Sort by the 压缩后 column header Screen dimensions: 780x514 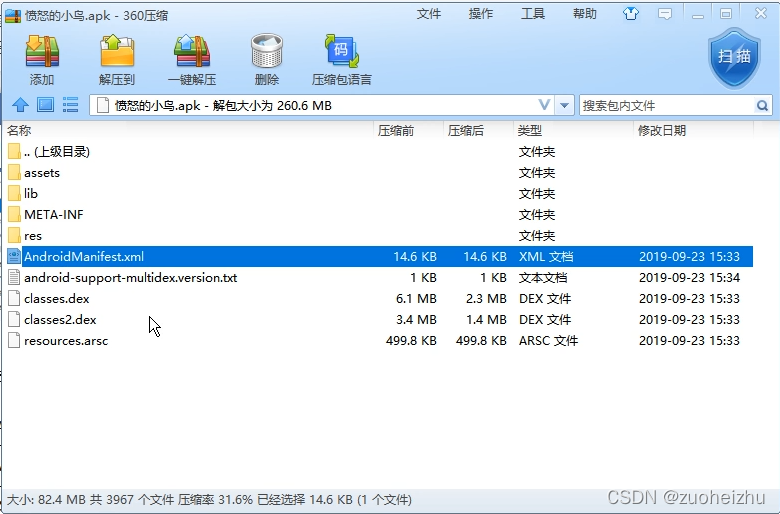[x=466, y=130]
